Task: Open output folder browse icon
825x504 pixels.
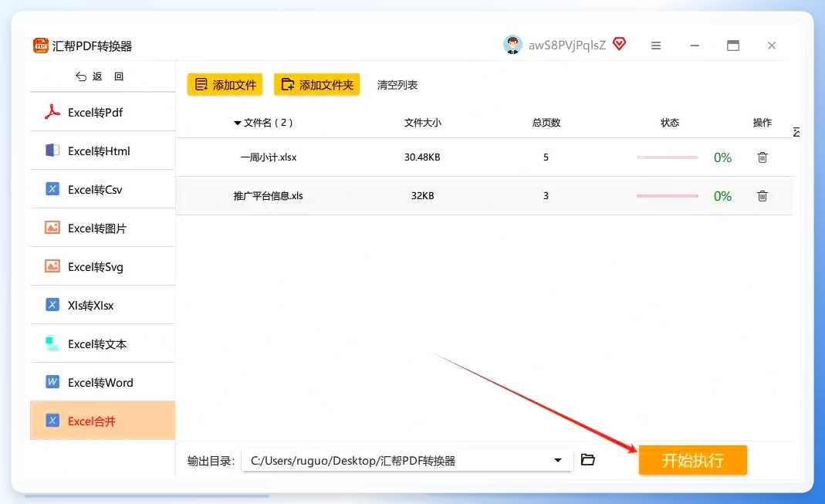Action: click(588, 460)
